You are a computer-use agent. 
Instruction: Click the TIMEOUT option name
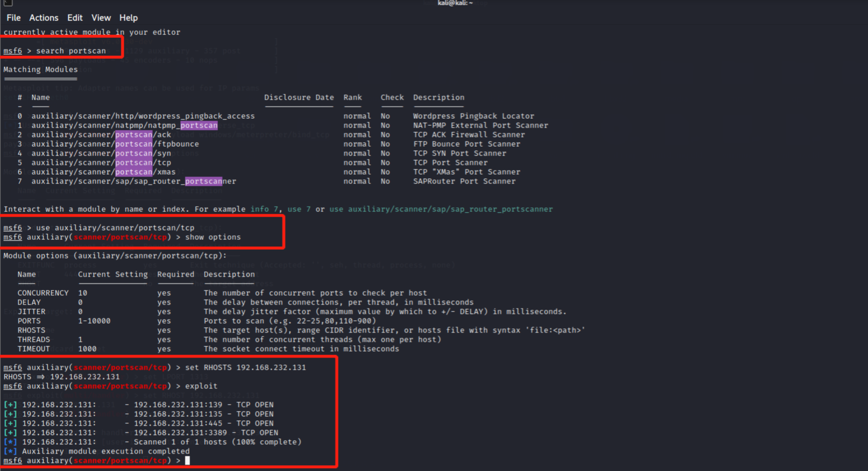click(34, 349)
